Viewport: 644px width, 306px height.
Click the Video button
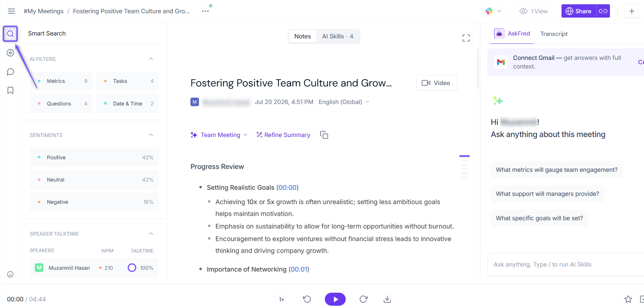click(436, 83)
